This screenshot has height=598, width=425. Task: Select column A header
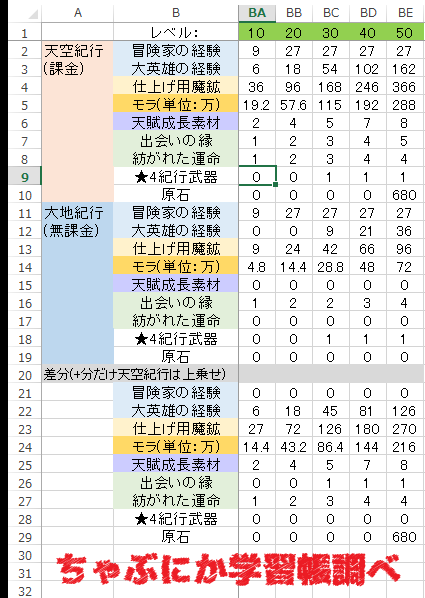pos(77,13)
